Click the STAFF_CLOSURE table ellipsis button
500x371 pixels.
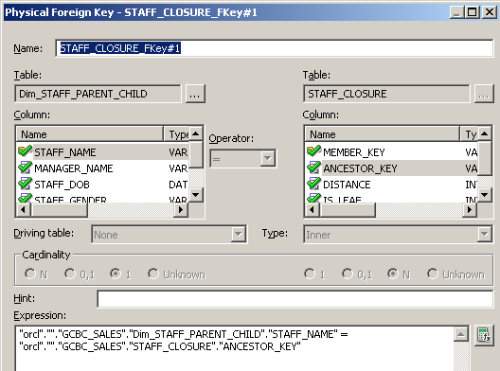(484, 94)
